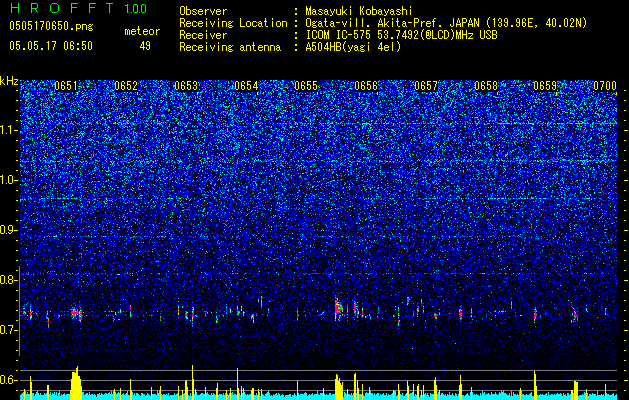Screen dimensions: 629x400
Task: Click the 0651 time marker
Action: 66,86
